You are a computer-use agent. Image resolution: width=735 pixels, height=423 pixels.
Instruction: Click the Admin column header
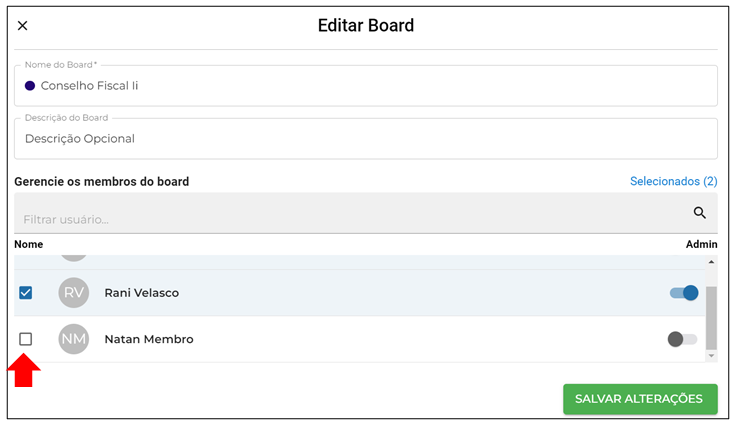pyautogui.click(x=701, y=244)
